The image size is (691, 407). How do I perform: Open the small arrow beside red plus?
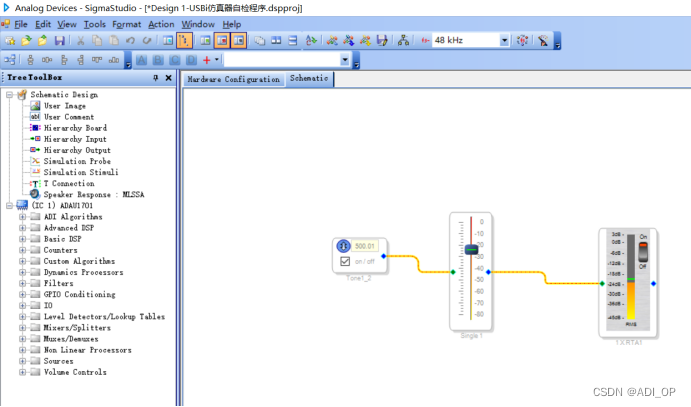[x=217, y=59]
